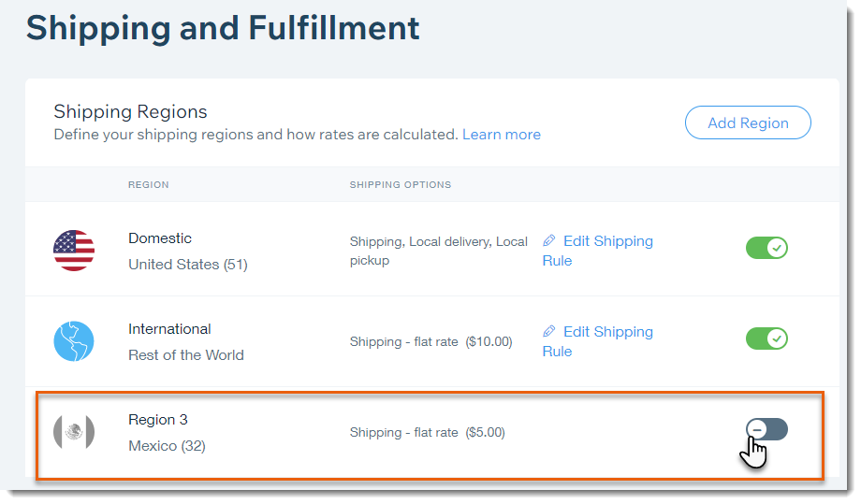Click Mexico (32) subregion text
Screen dimensions: 861x504
pyautogui.click(x=167, y=446)
